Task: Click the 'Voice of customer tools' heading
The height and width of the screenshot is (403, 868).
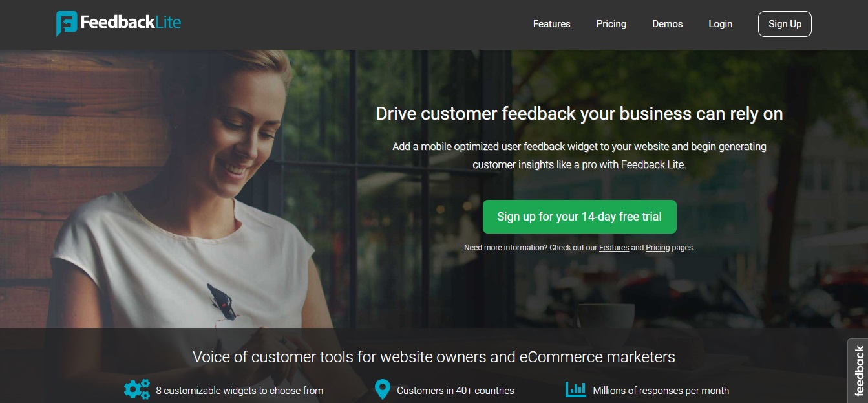Action: (x=434, y=356)
